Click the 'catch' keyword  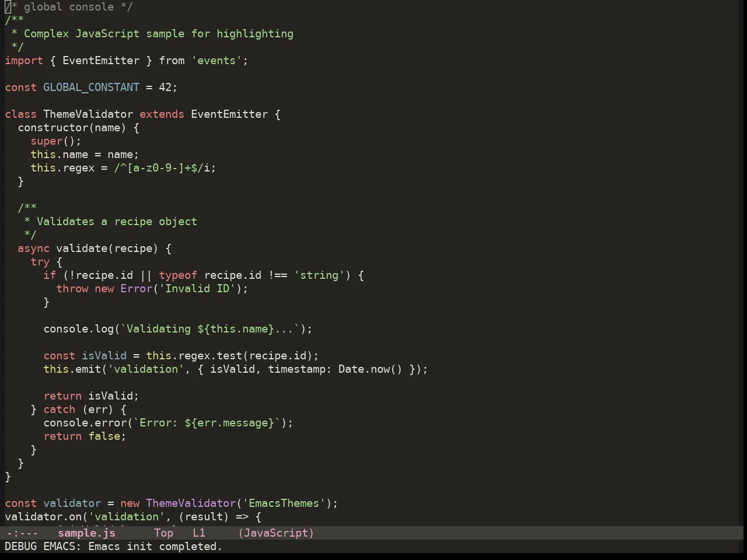click(x=59, y=409)
